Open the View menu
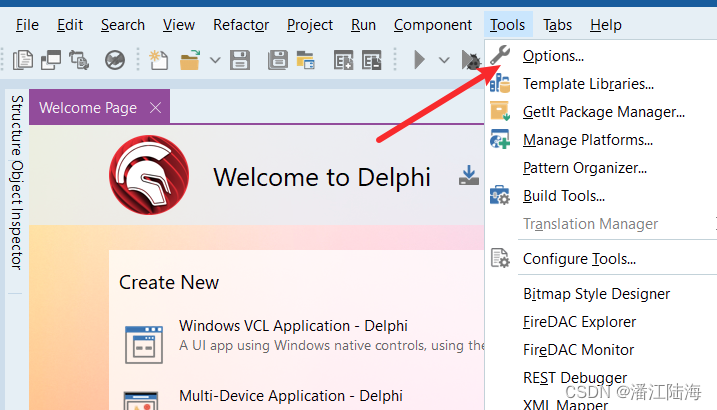Image resolution: width=717 pixels, height=410 pixels. [179, 25]
